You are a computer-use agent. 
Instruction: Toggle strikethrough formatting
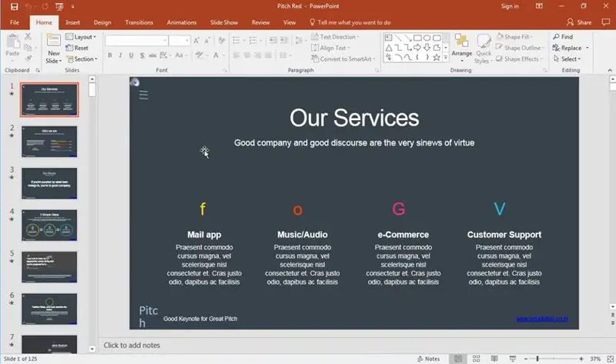point(152,55)
